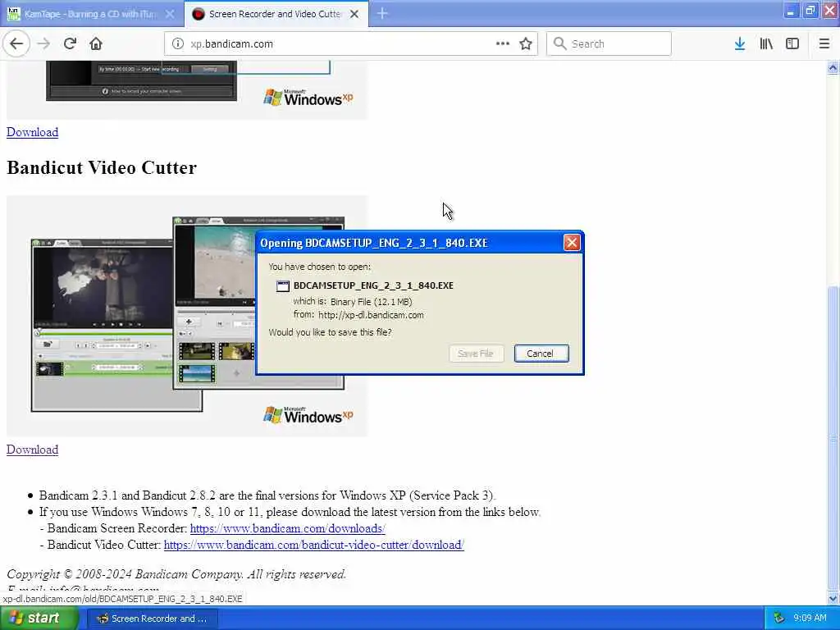Click the browser Back arrow button
Image resolution: width=840 pixels, height=630 pixels.
(x=16, y=43)
